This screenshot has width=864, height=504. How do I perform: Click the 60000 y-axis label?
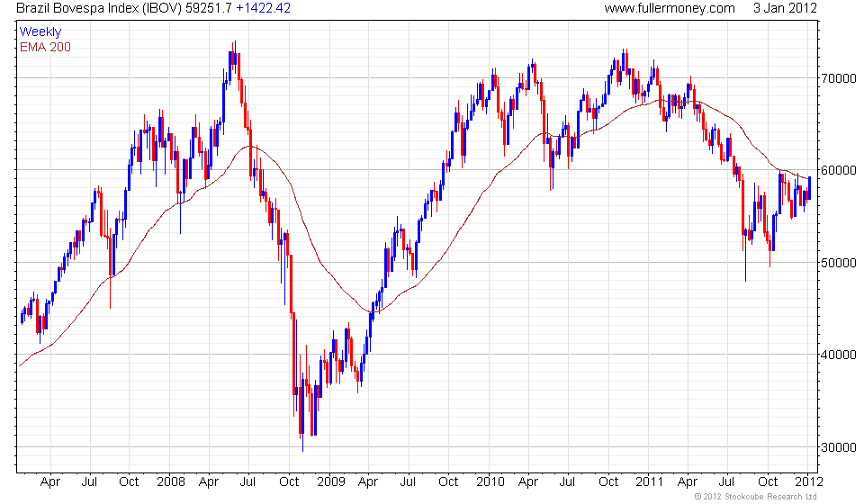(839, 170)
